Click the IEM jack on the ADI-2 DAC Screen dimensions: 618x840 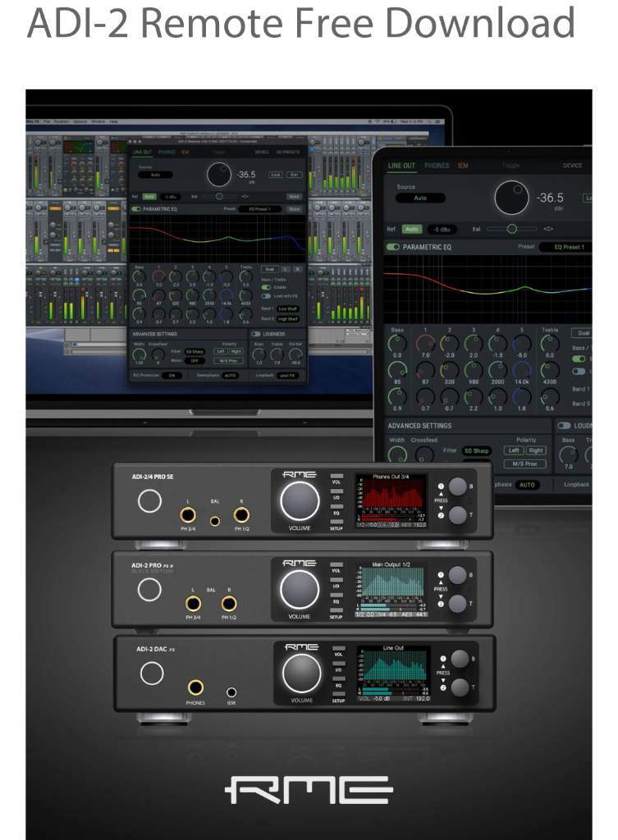tap(231, 692)
